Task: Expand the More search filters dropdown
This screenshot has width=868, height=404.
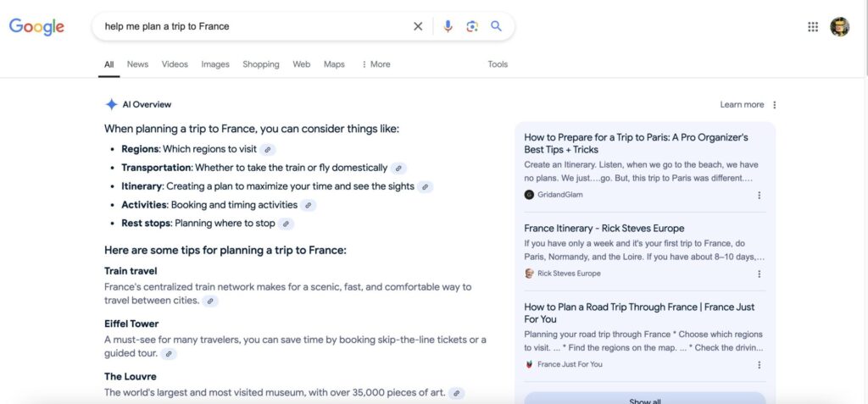Action: click(376, 64)
